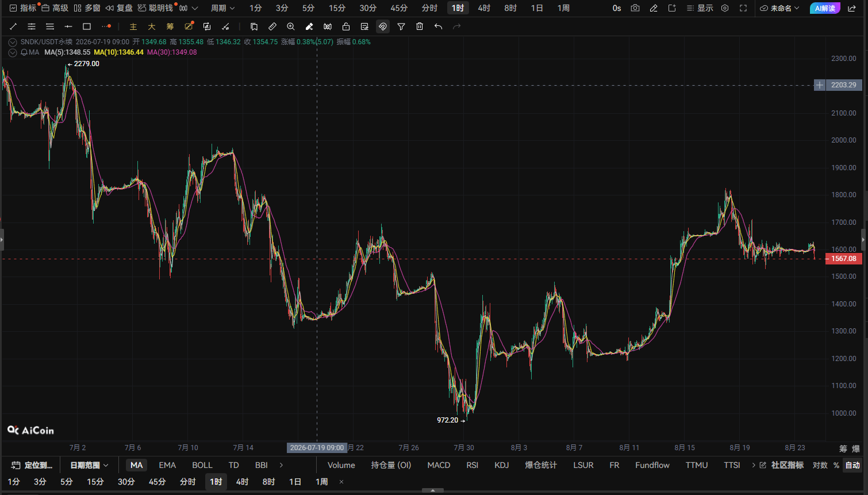
Task: Switch to 4时 interval in top bar
Action: (484, 8)
